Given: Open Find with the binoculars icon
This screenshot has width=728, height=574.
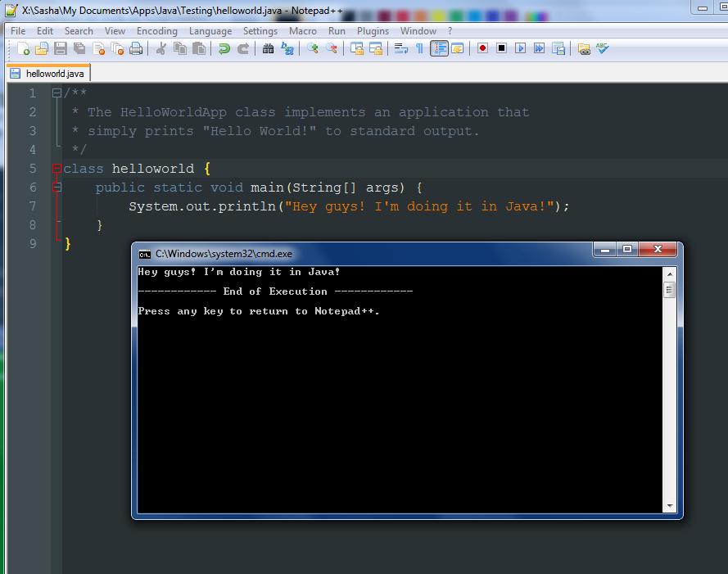Looking at the screenshot, I should 268,48.
